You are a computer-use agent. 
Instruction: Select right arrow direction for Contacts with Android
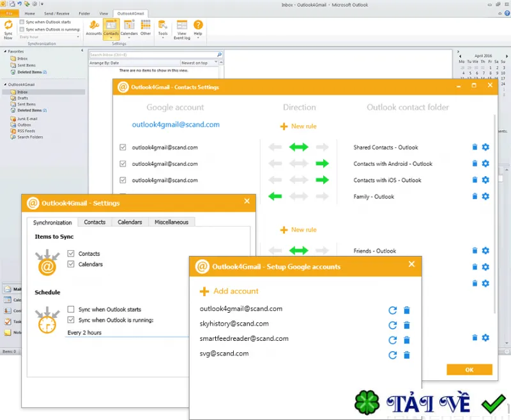coord(322,163)
